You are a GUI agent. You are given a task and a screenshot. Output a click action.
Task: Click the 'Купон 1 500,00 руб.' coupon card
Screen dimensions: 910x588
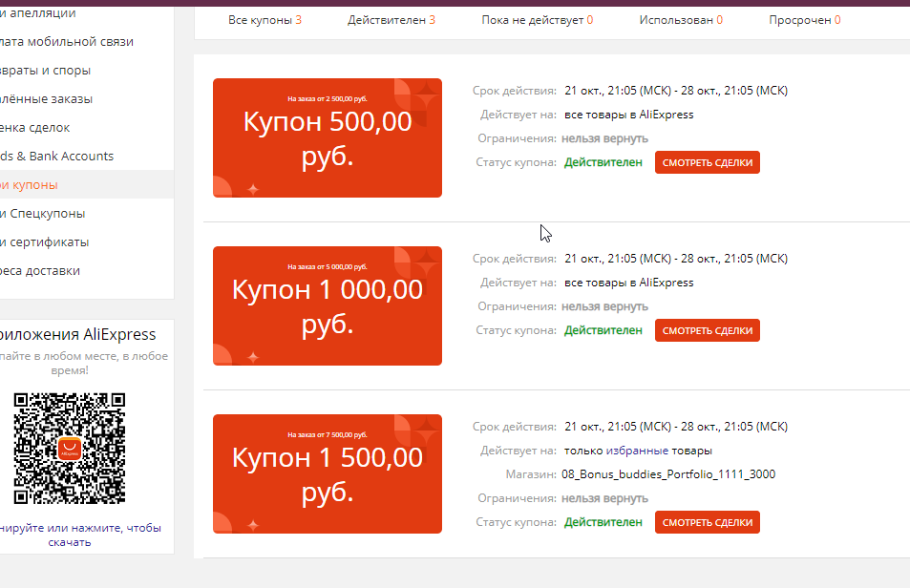click(x=328, y=473)
